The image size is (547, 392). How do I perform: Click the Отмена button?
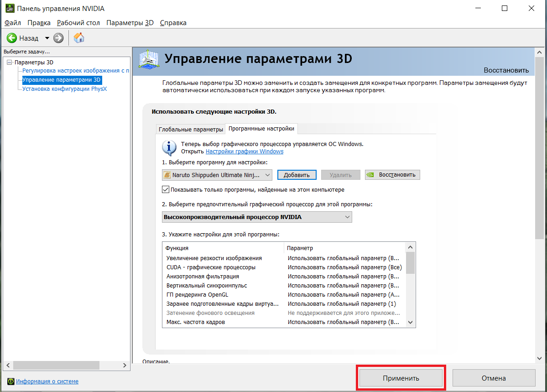coord(494,378)
